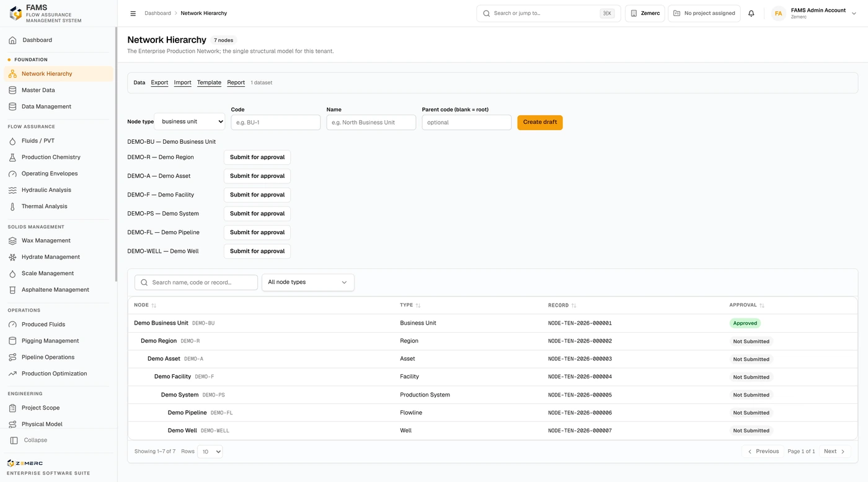The height and width of the screenshot is (482, 868).
Task: Switch to the Report tab
Action: pyautogui.click(x=236, y=82)
